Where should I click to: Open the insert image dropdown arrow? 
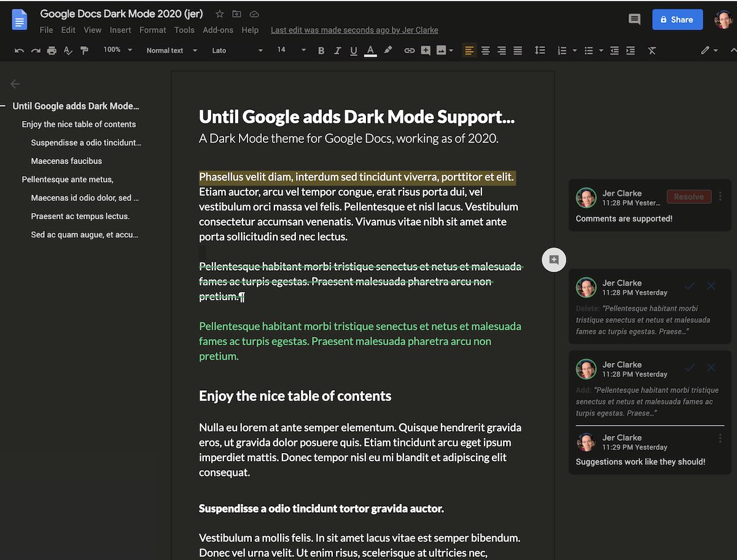click(x=451, y=50)
